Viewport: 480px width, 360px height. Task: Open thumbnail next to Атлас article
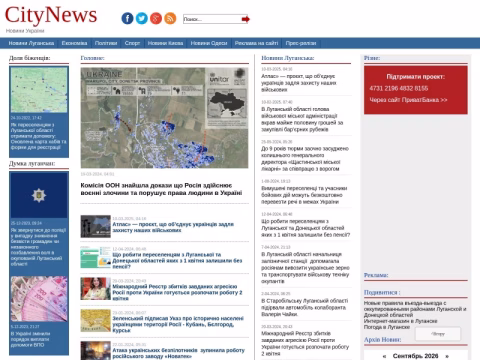click(x=95, y=226)
